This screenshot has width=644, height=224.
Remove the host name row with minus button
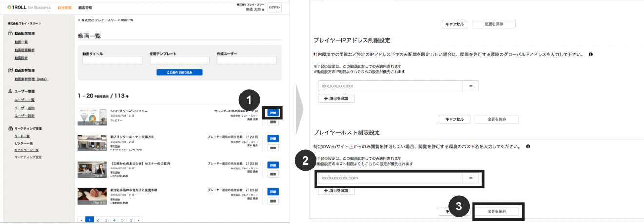(x=470, y=178)
